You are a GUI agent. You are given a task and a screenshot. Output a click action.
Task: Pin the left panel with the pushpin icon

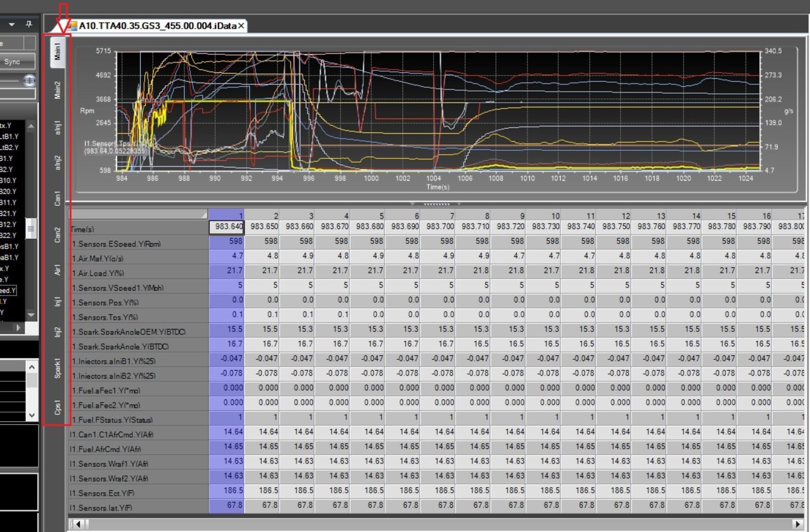[x=28, y=24]
